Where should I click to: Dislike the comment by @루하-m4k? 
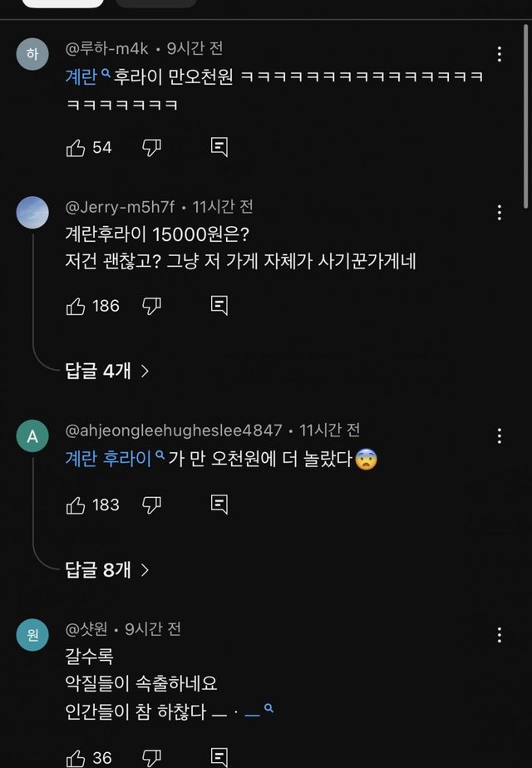[x=151, y=148]
